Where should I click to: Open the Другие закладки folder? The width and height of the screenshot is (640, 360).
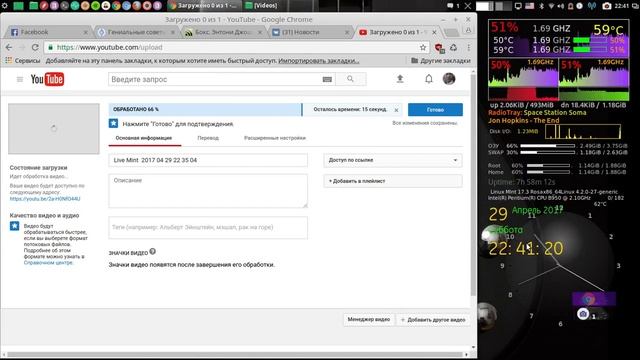pyautogui.click(x=440, y=60)
